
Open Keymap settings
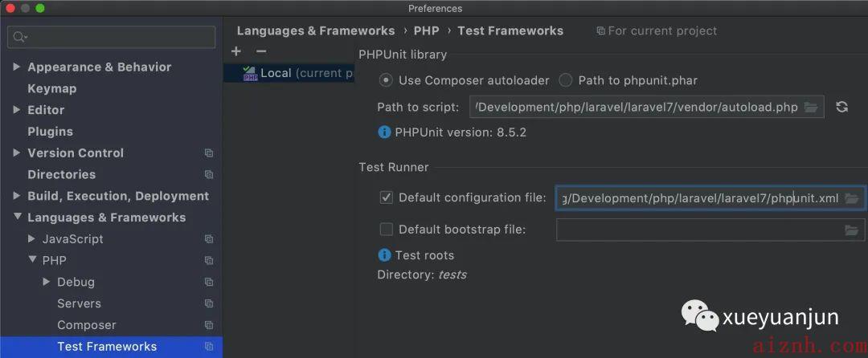pyautogui.click(x=52, y=88)
